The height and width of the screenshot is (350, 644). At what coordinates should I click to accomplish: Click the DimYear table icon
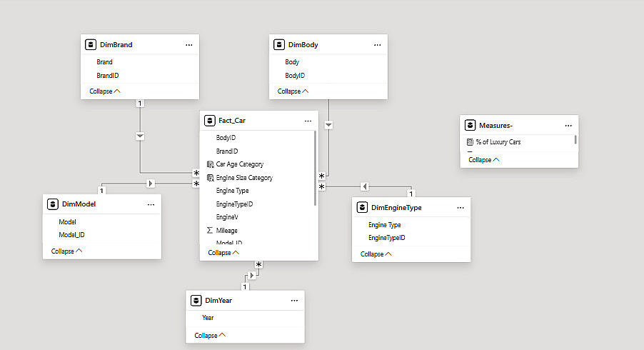[196, 301]
